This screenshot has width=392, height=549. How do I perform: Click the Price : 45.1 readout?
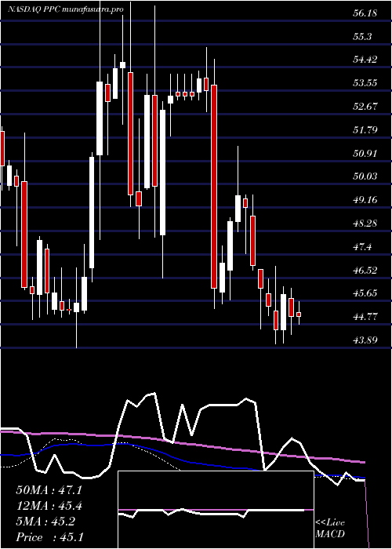point(49,536)
